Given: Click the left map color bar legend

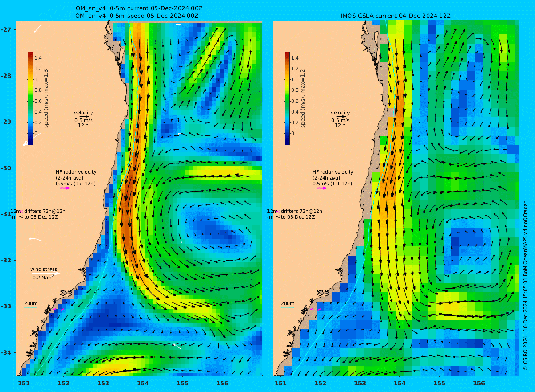Looking at the screenshot, I should (30, 98).
